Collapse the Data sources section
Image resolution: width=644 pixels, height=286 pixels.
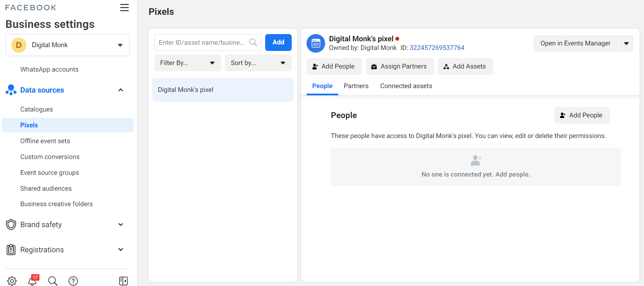[x=121, y=90]
